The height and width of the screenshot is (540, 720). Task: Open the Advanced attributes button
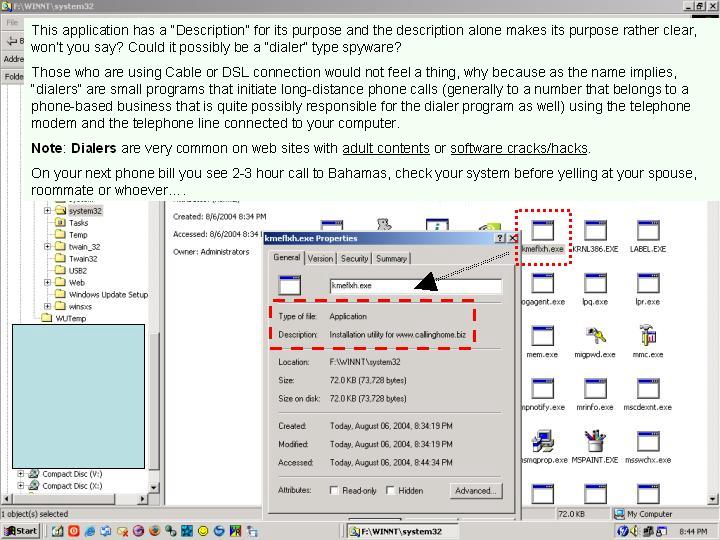click(x=476, y=490)
